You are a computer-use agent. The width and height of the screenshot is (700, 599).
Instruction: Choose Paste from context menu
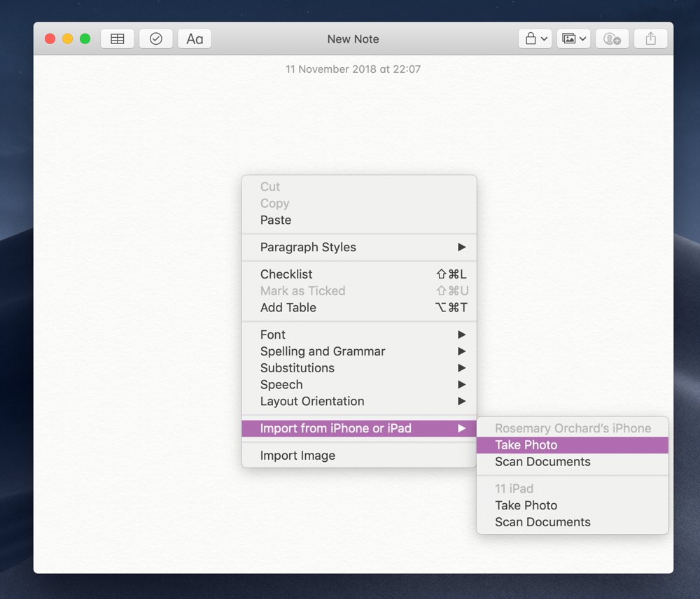pyautogui.click(x=359, y=220)
